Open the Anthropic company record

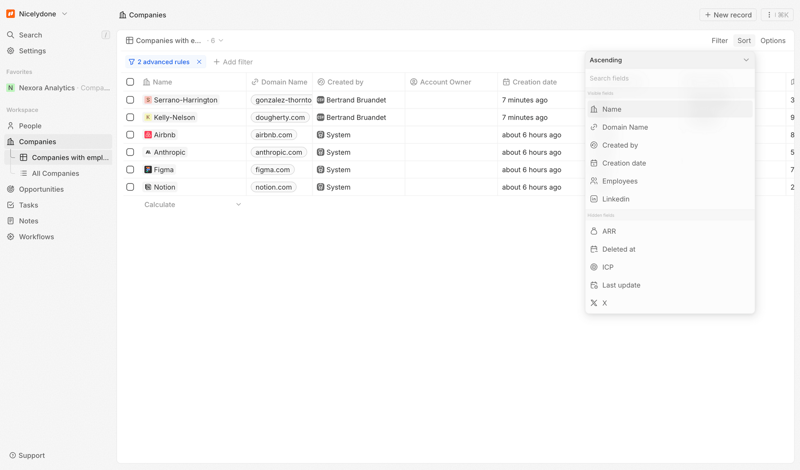click(164, 152)
